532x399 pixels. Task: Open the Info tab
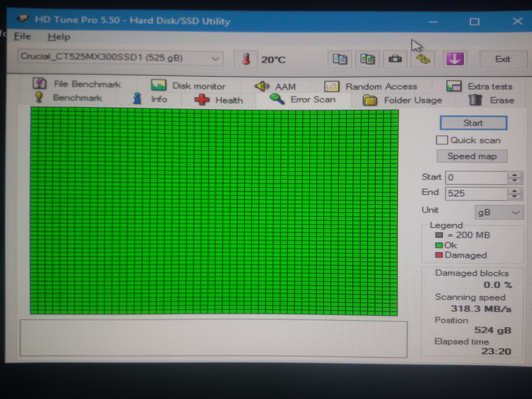[x=150, y=99]
